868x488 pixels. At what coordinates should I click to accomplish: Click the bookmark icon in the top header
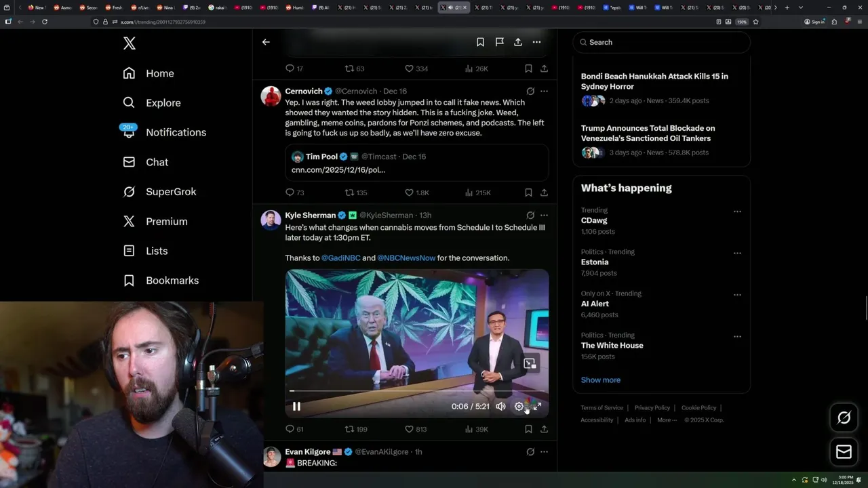480,42
